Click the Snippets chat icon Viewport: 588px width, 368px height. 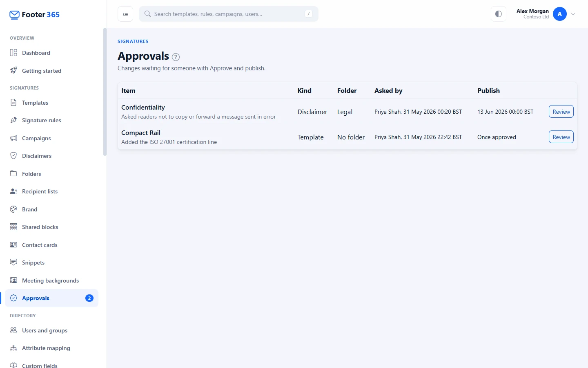(13, 263)
